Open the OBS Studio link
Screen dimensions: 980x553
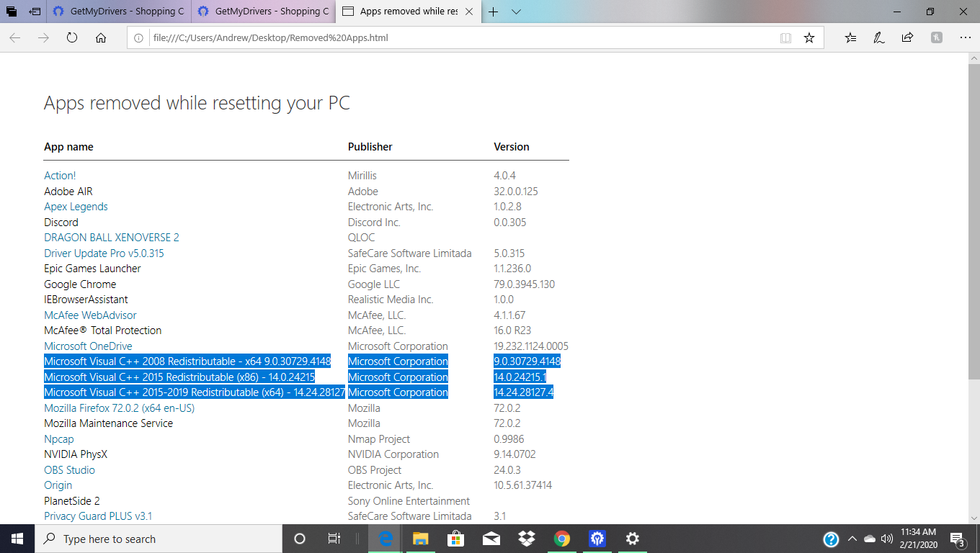(x=69, y=470)
